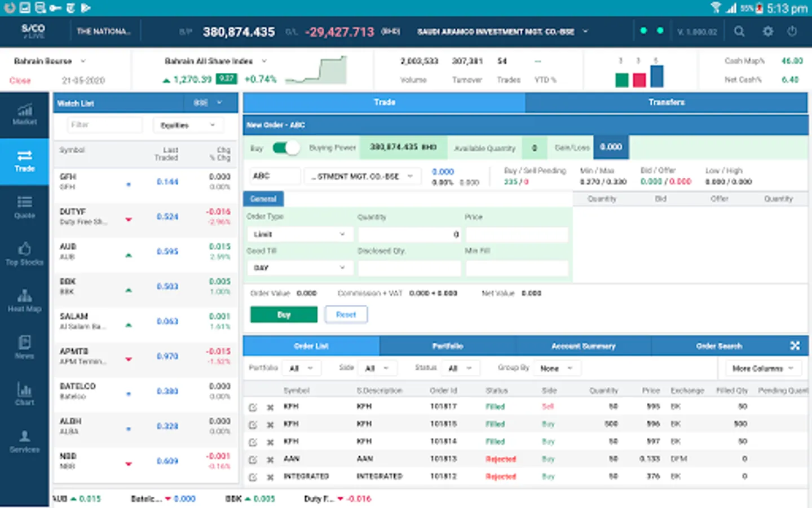Click the search magnifier icon
This screenshot has width=812, height=508.
pyautogui.click(x=739, y=32)
